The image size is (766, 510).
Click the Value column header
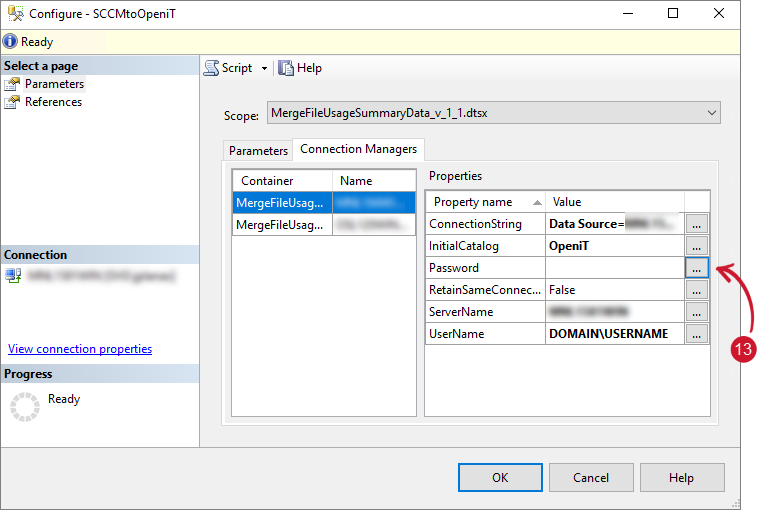click(615, 202)
